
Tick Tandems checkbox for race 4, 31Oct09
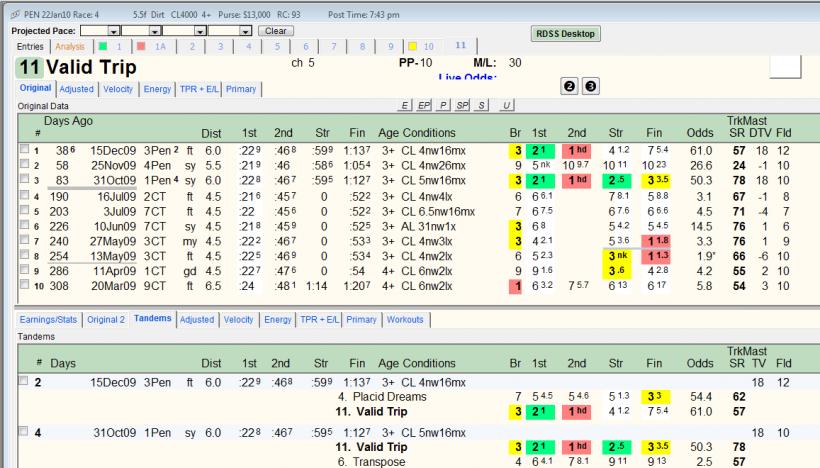(x=23, y=431)
